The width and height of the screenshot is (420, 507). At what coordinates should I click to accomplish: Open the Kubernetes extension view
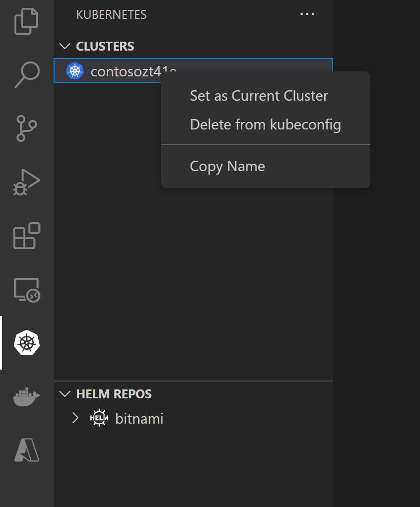(26, 342)
